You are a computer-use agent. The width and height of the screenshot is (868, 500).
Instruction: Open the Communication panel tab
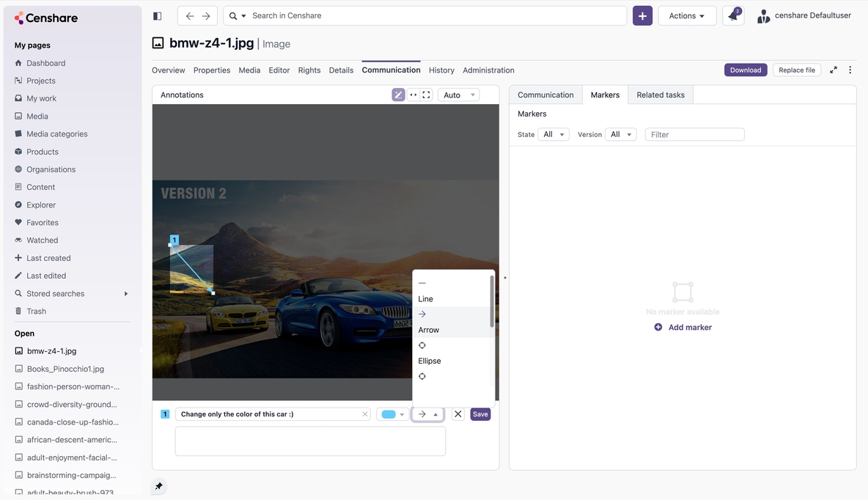click(x=545, y=95)
